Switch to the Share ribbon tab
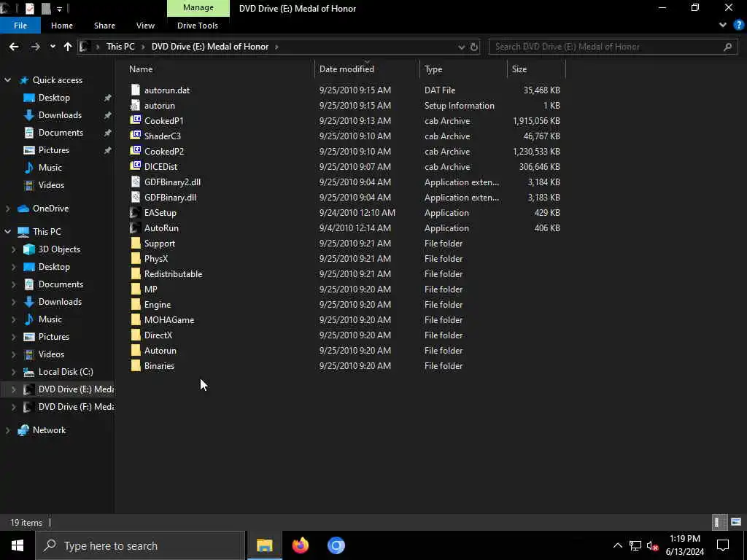Image resolution: width=747 pixels, height=560 pixels. (104, 26)
